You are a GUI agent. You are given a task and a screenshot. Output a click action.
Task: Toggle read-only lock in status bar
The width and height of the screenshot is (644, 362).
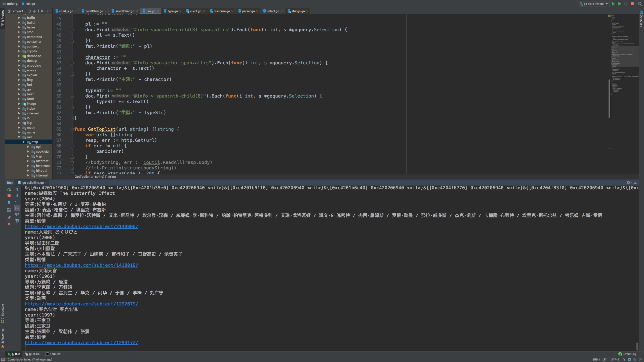click(x=624, y=359)
